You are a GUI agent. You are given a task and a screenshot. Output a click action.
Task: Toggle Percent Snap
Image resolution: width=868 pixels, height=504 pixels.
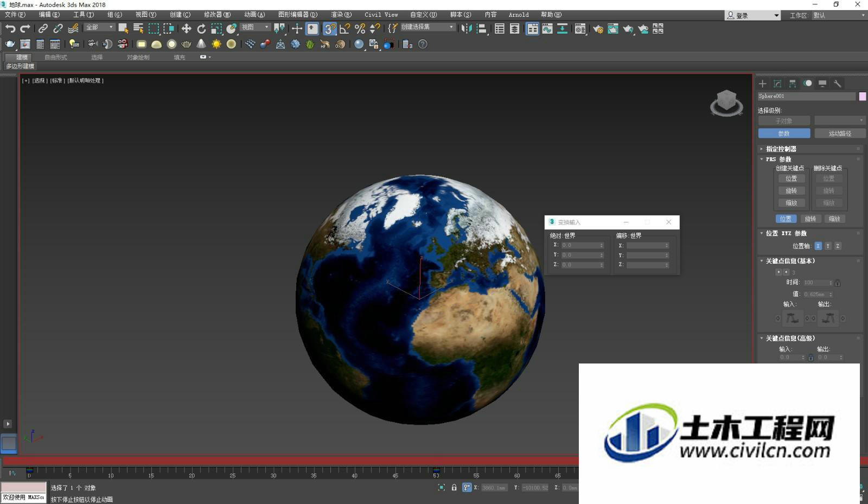tap(360, 28)
